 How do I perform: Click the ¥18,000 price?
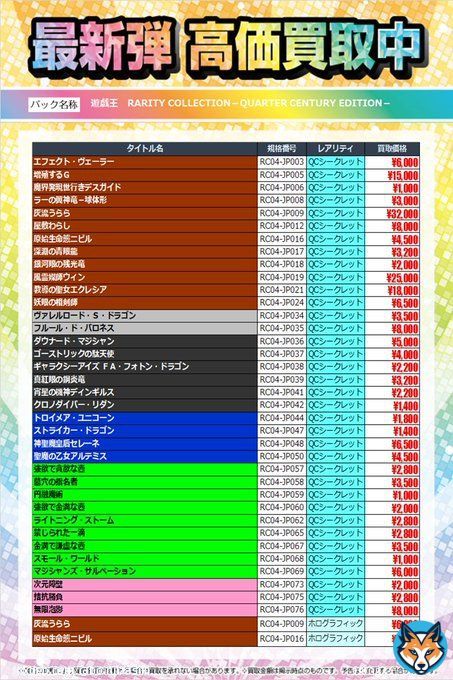point(403,291)
